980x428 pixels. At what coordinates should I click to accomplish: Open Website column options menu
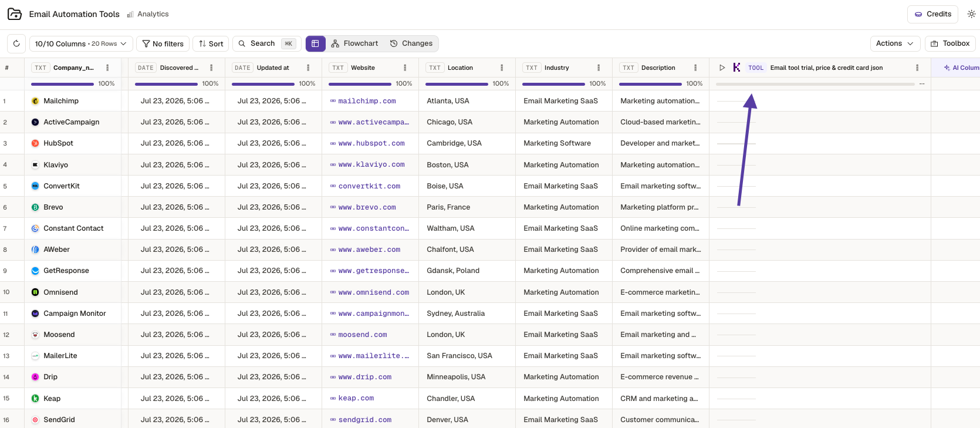pos(405,68)
